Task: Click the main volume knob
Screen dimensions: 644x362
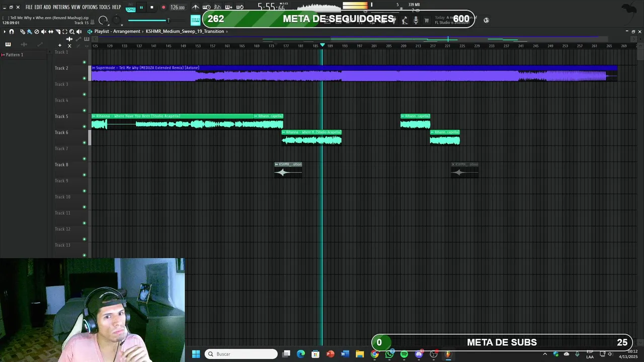Action: pyautogui.click(x=103, y=20)
